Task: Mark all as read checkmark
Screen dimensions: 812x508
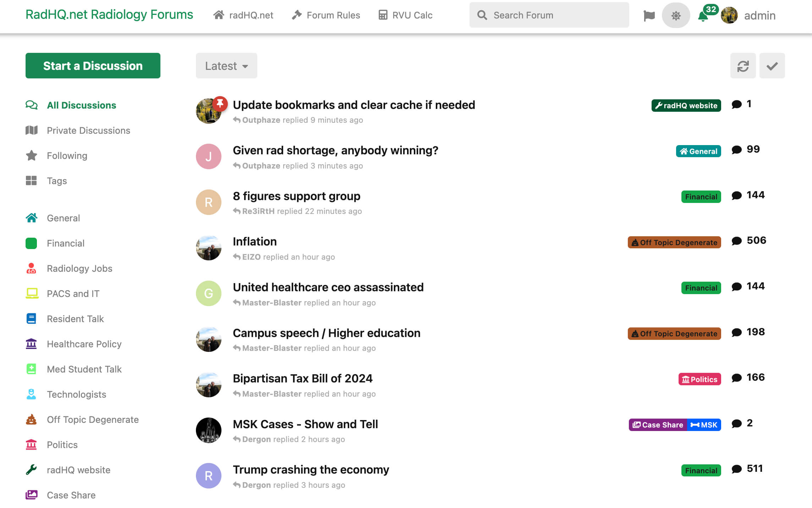Action: (772, 66)
